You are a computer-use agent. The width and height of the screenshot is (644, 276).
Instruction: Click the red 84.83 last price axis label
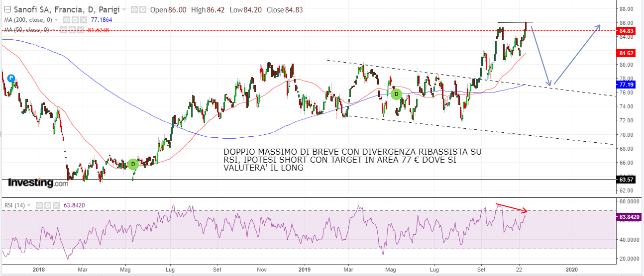(626, 31)
